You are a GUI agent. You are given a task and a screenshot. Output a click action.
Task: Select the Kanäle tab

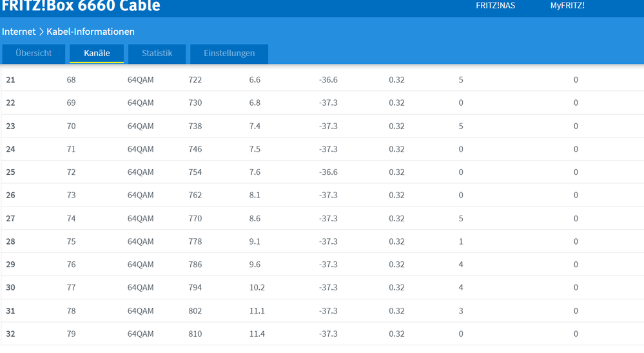tap(97, 54)
